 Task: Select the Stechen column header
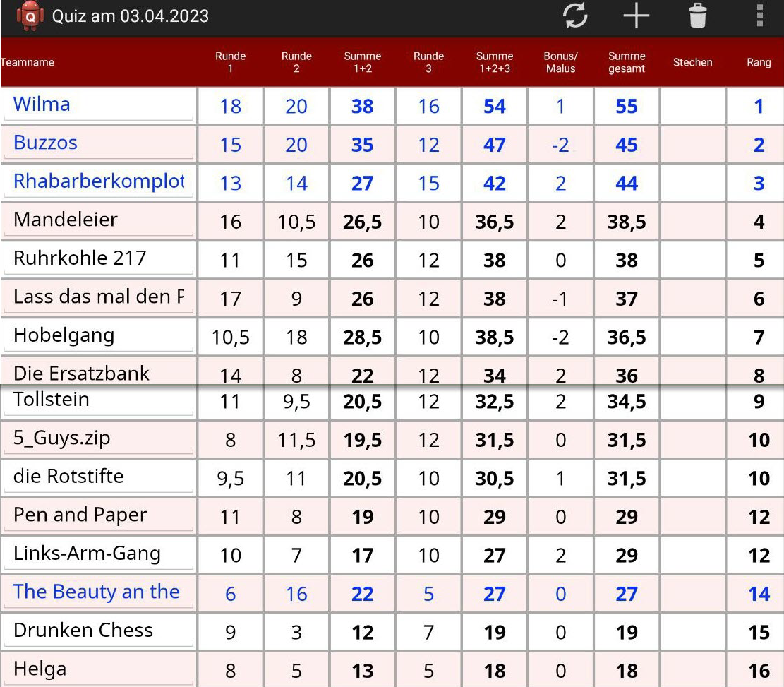pyautogui.click(x=692, y=62)
